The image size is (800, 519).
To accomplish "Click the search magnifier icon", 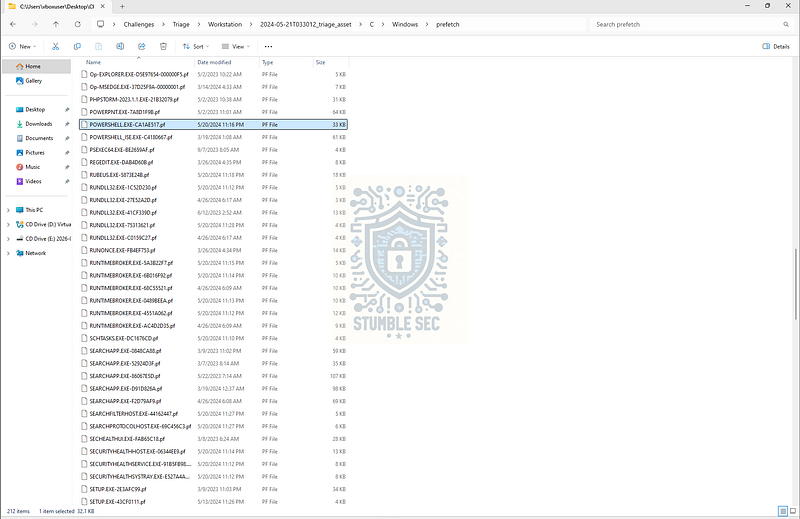I will pyautogui.click(x=786, y=24).
